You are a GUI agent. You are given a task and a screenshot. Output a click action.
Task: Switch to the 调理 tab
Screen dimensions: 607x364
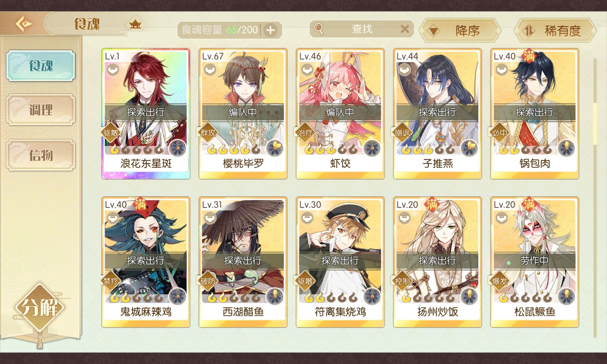[41, 110]
